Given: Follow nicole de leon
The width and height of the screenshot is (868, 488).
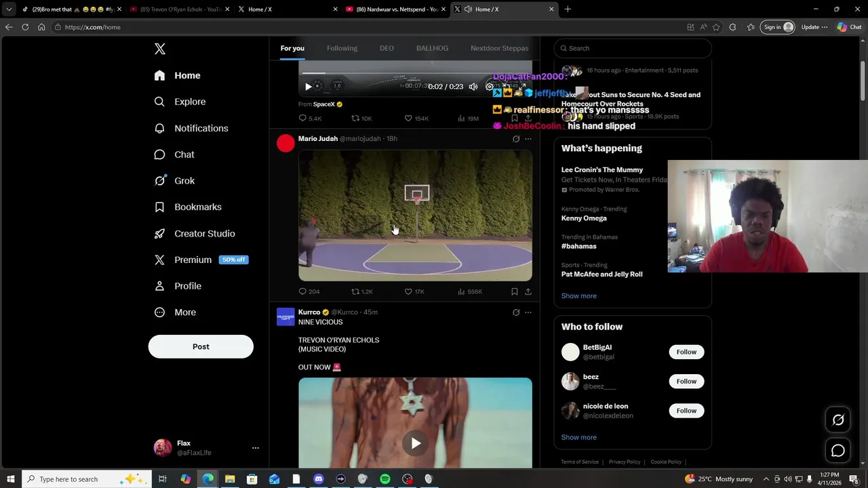Looking at the screenshot, I should (x=686, y=410).
